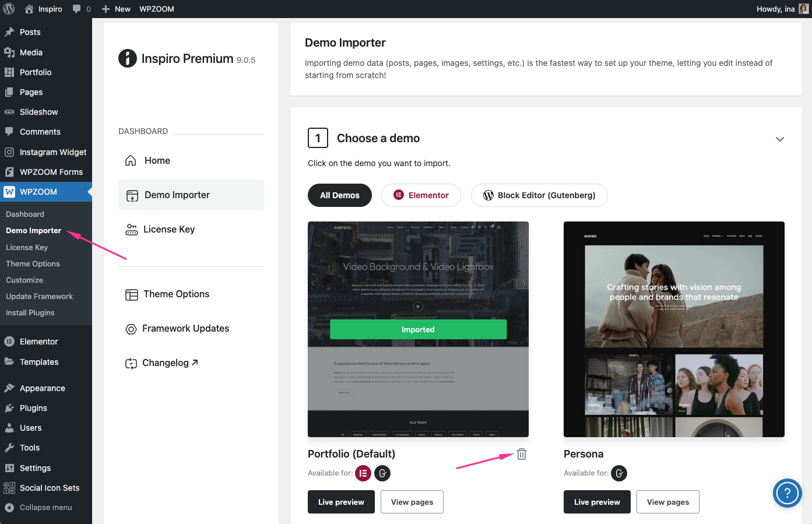Click View pages for Portfolio (Default)
The image size is (812, 524).
point(412,502)
